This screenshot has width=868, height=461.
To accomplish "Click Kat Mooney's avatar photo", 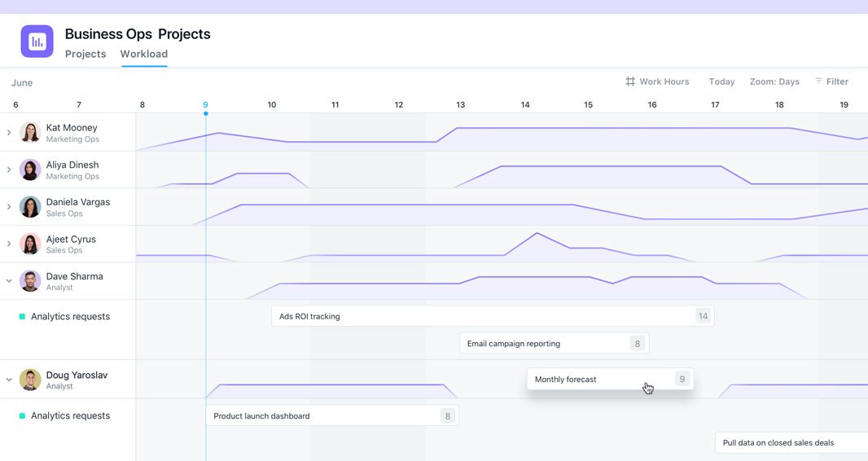I will click(30, 133).
